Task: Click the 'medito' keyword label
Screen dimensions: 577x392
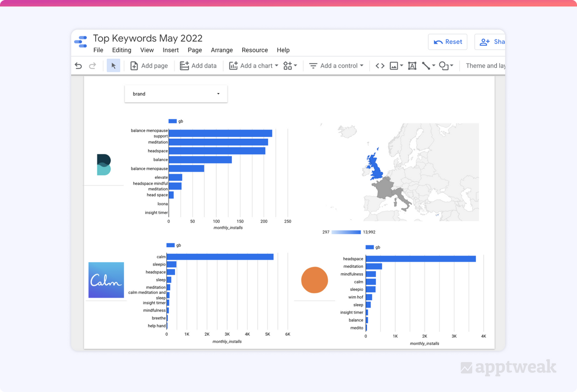Action: pos(357,328)
